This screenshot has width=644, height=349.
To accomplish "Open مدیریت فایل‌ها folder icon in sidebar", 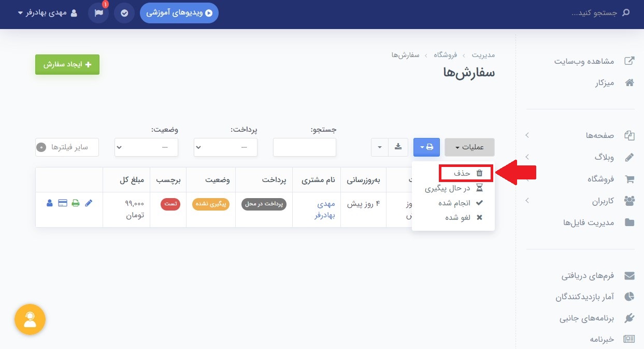I will [629, 222].
